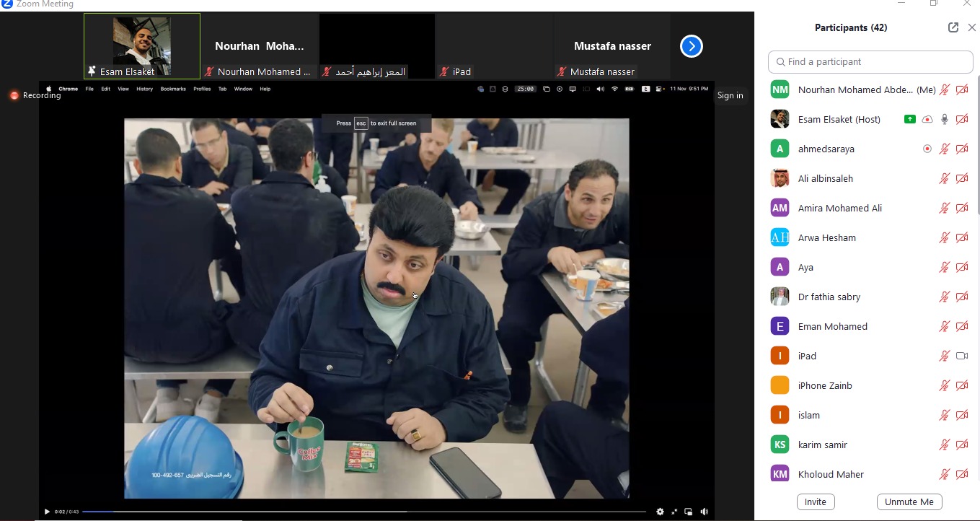
Task: Click Esam Elsaket's cloud recording icon
Action: click(927, 119)
